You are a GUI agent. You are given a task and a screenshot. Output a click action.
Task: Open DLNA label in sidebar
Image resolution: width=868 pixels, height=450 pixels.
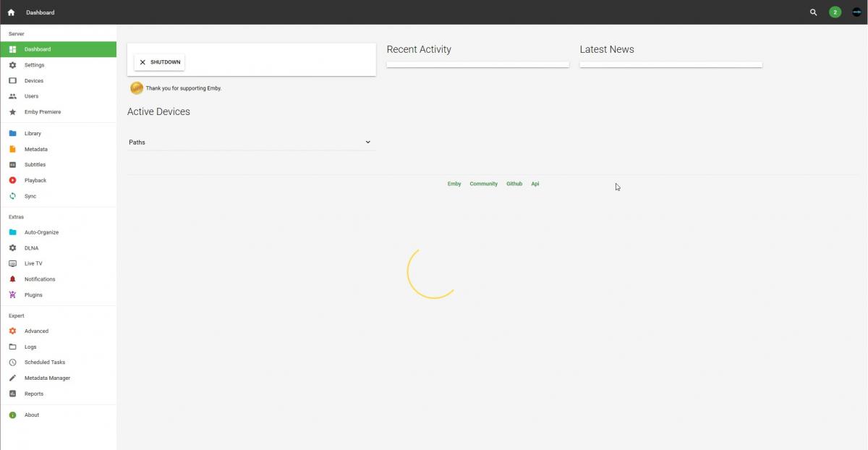[31, 248]
